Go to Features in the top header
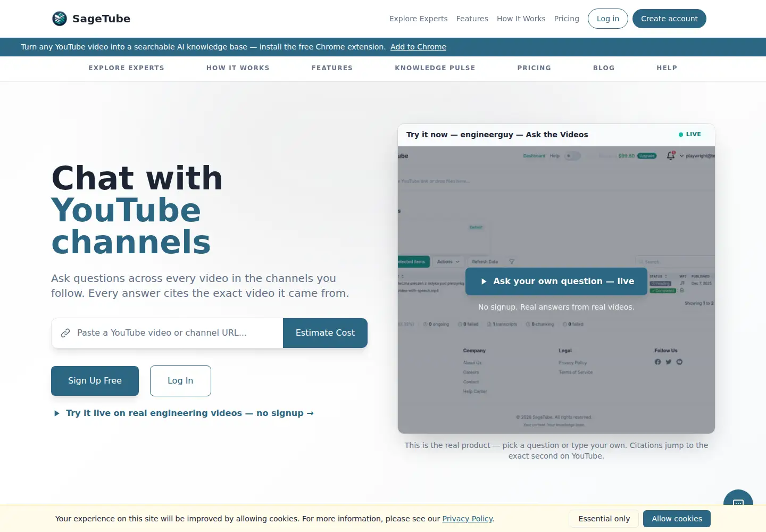766x532 pixels. [x=472, y=19]
